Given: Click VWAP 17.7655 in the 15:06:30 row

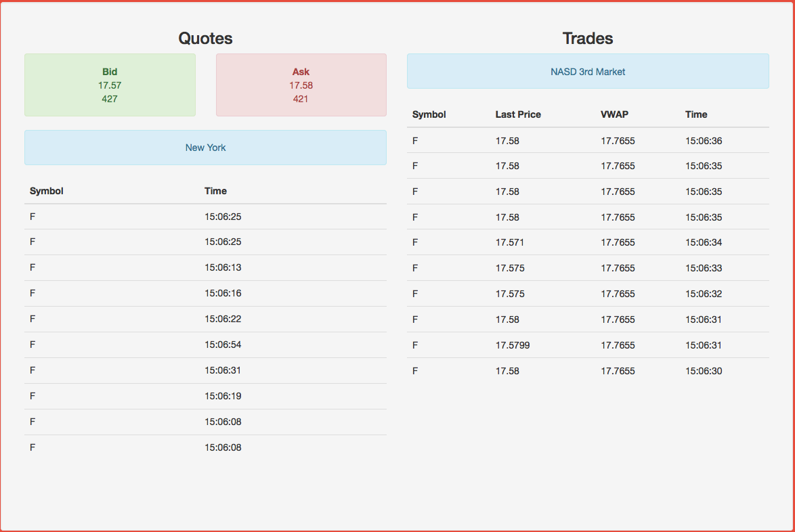Looking at the screenshot, I should click(618, 371).
